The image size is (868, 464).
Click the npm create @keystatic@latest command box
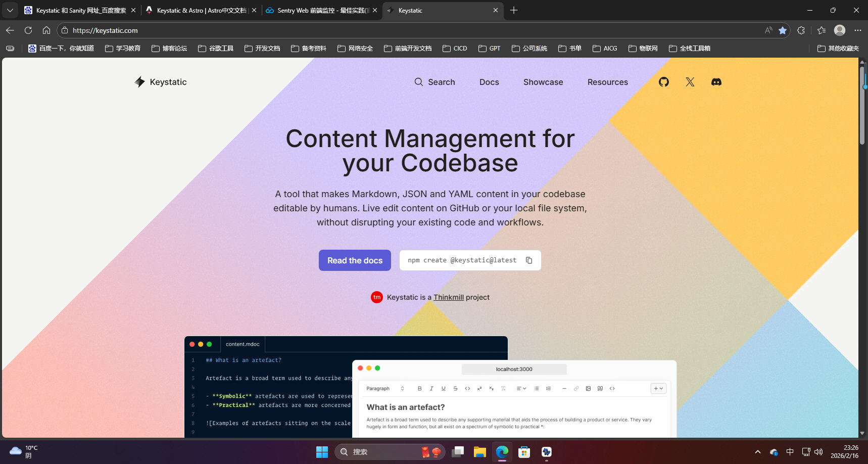pyautogui.click(x=470, y=260)
